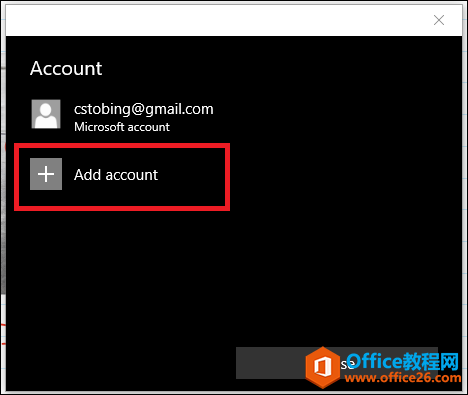Click the plus icon to add account

[x=46, y=174]
